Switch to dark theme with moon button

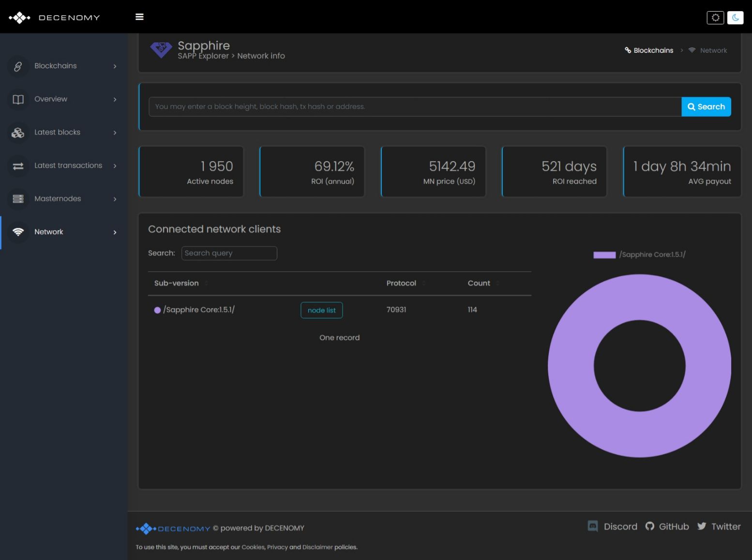pyautogui.click(x=735, y=17)
